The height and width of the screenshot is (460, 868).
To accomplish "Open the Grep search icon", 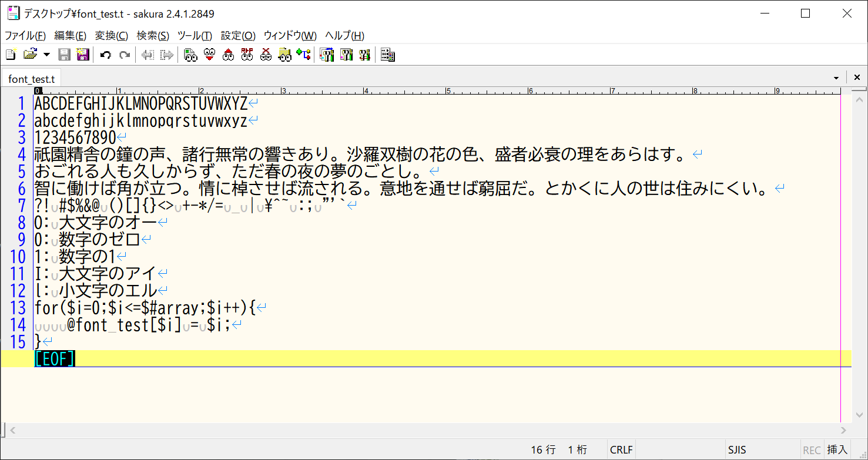I will tap(284, 55).
